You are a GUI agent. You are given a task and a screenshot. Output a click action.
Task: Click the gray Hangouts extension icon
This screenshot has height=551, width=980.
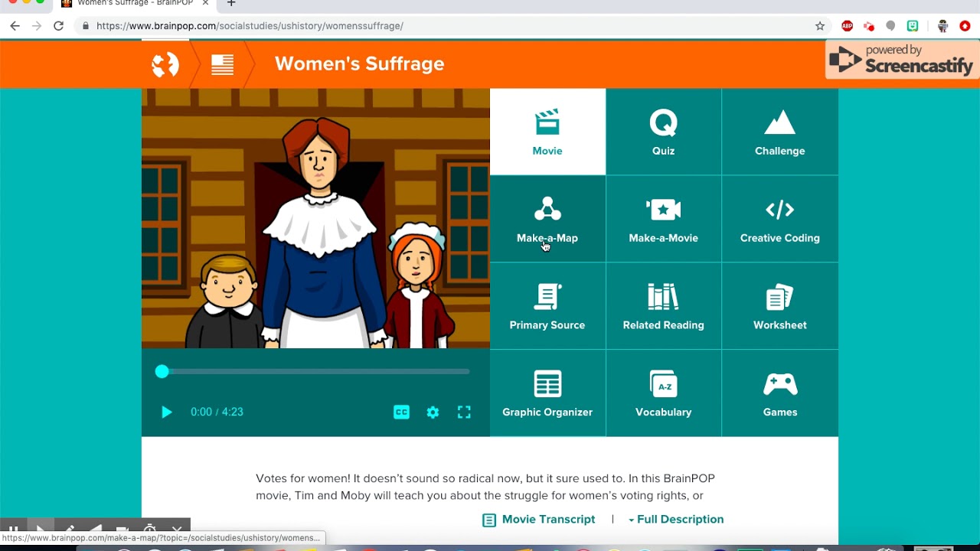coord(890,26)
